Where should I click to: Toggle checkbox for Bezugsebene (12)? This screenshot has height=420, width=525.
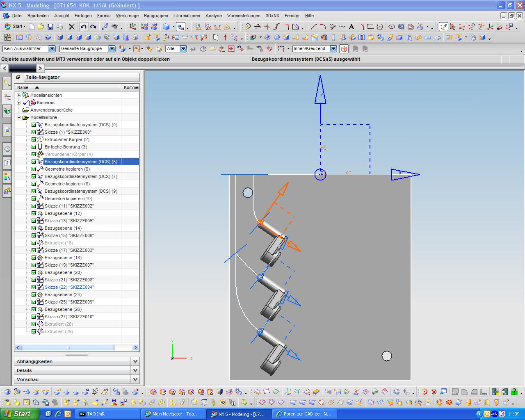[x=34, y=213]
